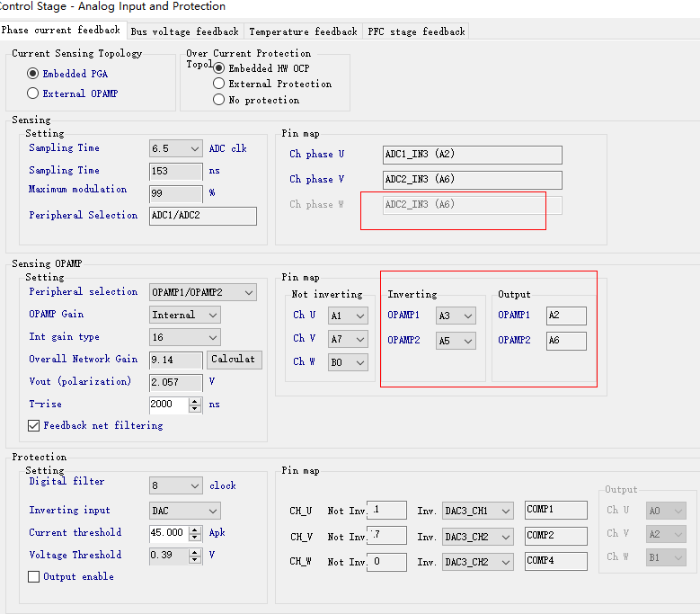The width and height of the screenshot is (700, 614).
Task: Select External OPAMP sensing topology
Action: click(x=72, y=93)
